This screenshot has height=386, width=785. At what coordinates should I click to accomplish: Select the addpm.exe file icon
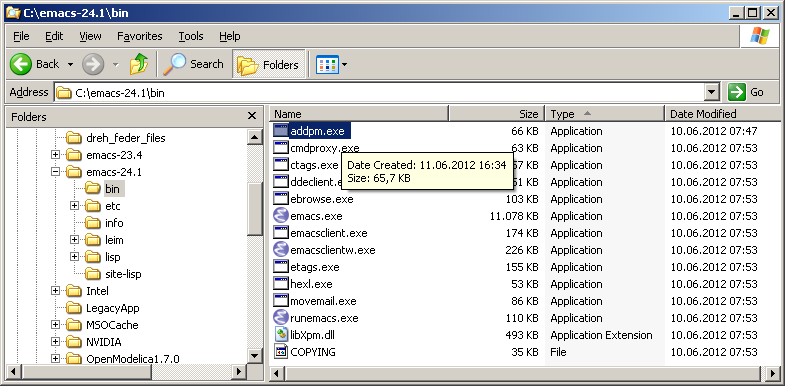point(281,131)
